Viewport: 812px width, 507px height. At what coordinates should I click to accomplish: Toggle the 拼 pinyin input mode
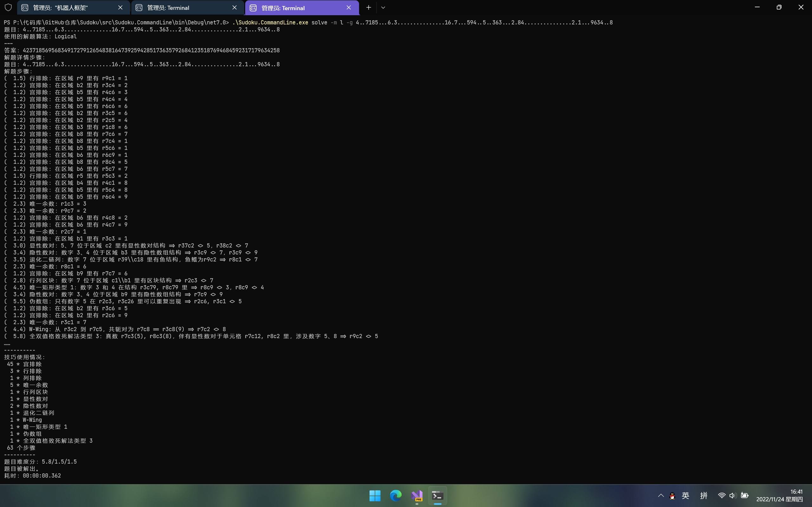click(x=704, y=496)
